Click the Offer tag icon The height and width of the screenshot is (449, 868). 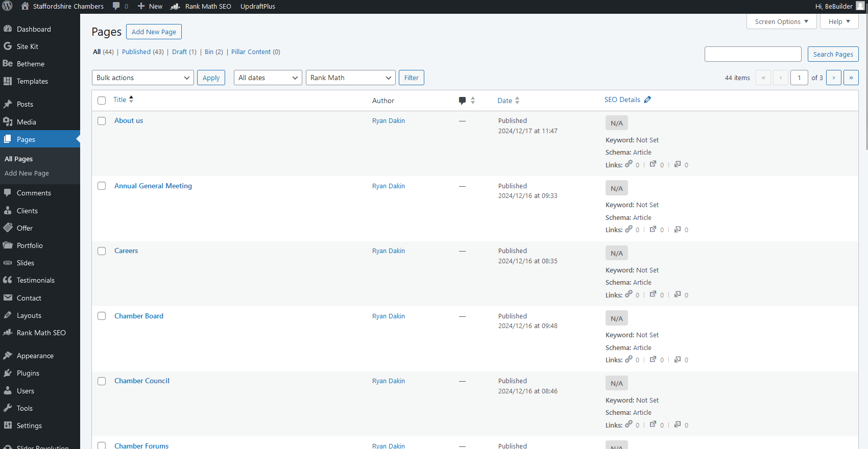pyautogui.click(x=8, y=228)
